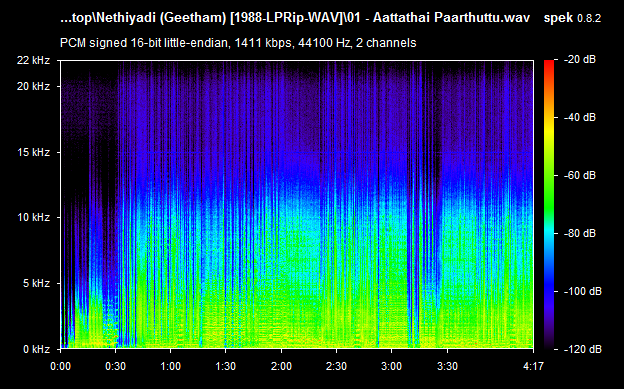Click the '-20 dB' legend label

pos(580,60)
